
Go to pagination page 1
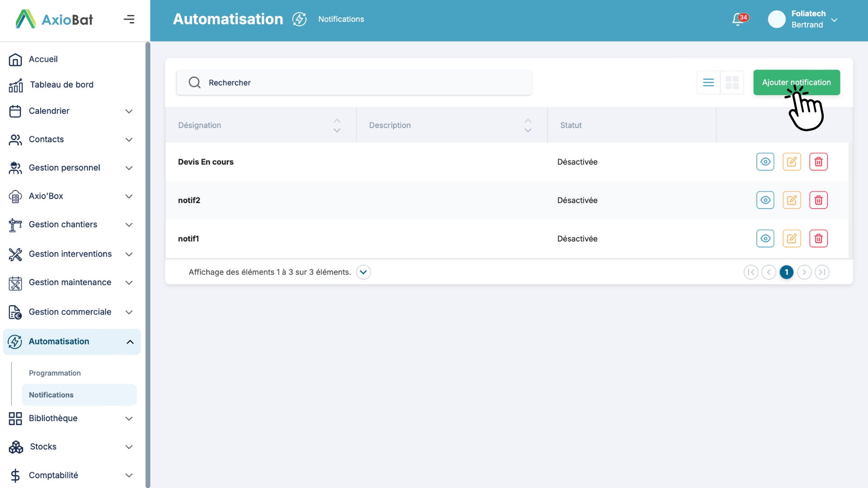click(786, 272)
